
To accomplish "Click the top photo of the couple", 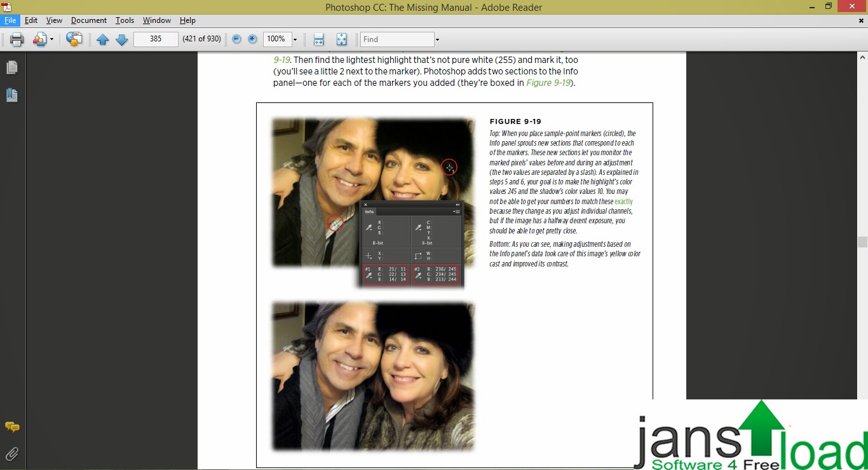I will (373, 192).
